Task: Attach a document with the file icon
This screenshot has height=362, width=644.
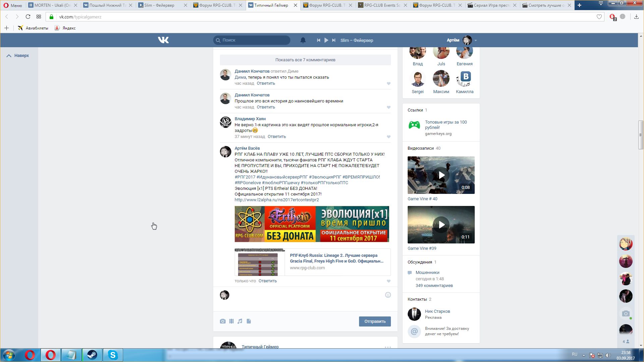Action: 249,321
